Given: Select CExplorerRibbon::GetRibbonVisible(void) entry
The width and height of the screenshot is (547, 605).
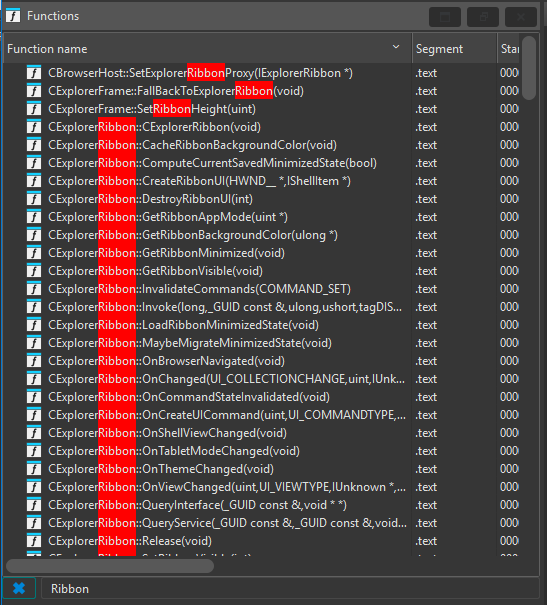Looking at the screenshot, I should click(x=155, y=271).
